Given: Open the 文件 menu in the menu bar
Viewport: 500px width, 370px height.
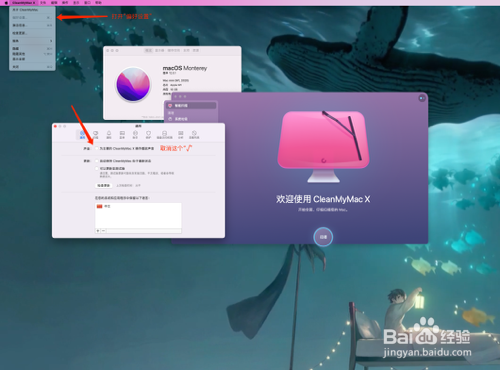Looking at the screenshot, I should point(43,3).
